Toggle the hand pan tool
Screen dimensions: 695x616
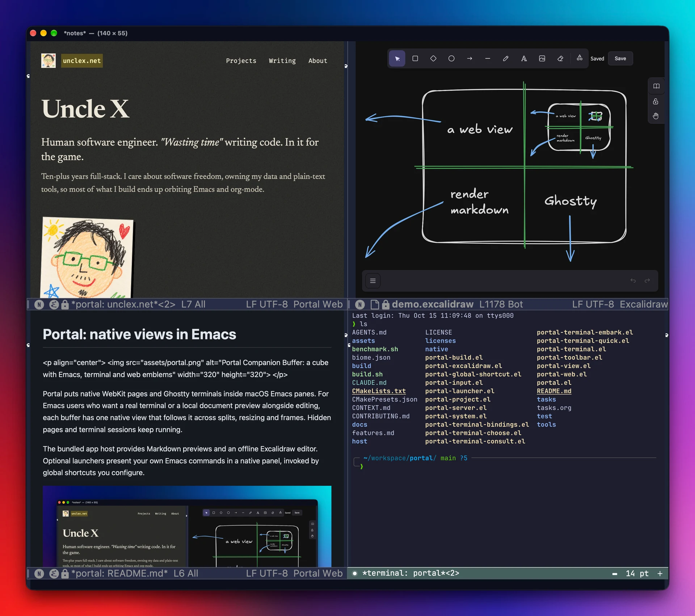[656, 116]
